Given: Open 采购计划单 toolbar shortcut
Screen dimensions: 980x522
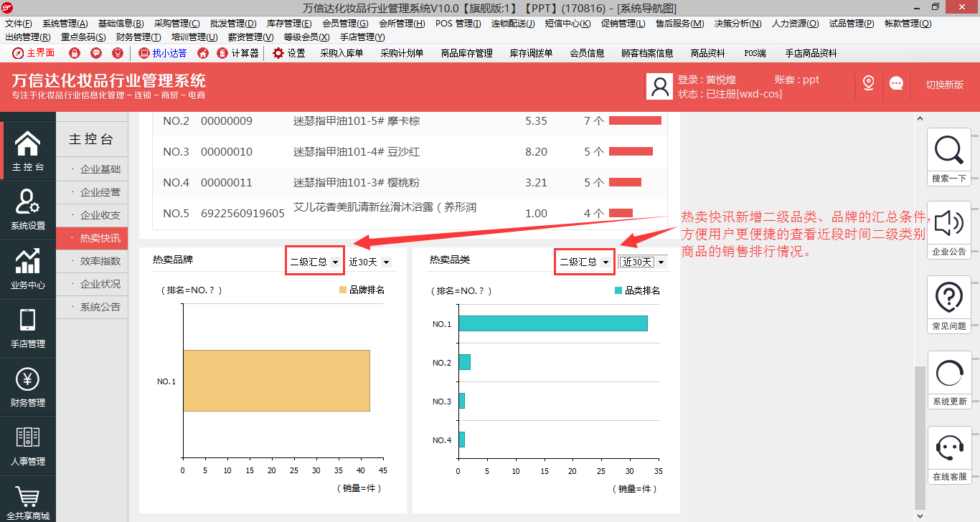Looking at the screenshot, I should point(402,53).
